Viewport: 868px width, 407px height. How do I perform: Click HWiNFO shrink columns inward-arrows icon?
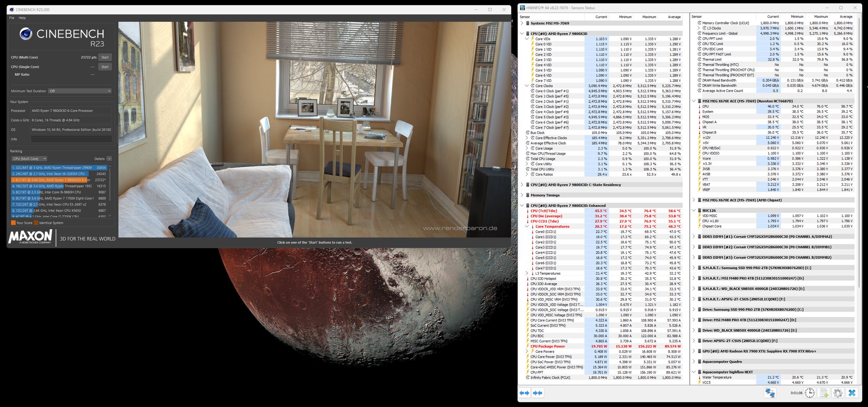pyautogui.click(x=538, y=393)
